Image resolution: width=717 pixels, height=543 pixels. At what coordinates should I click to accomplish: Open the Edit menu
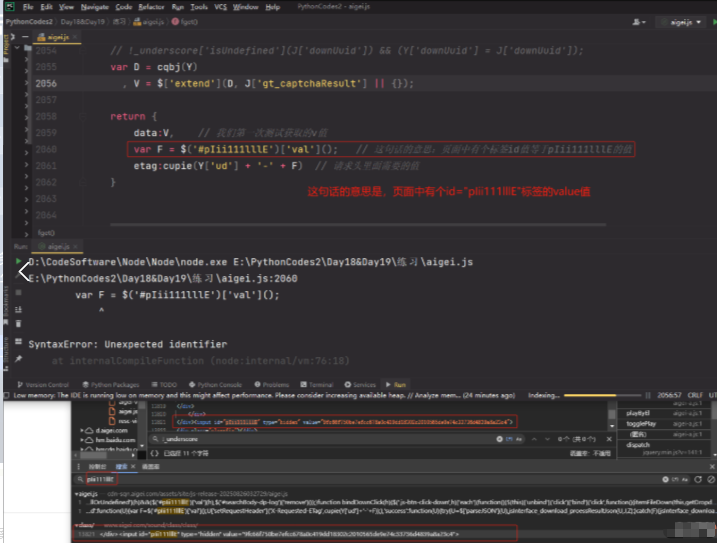pyautogui.click(x=46, y=7)
